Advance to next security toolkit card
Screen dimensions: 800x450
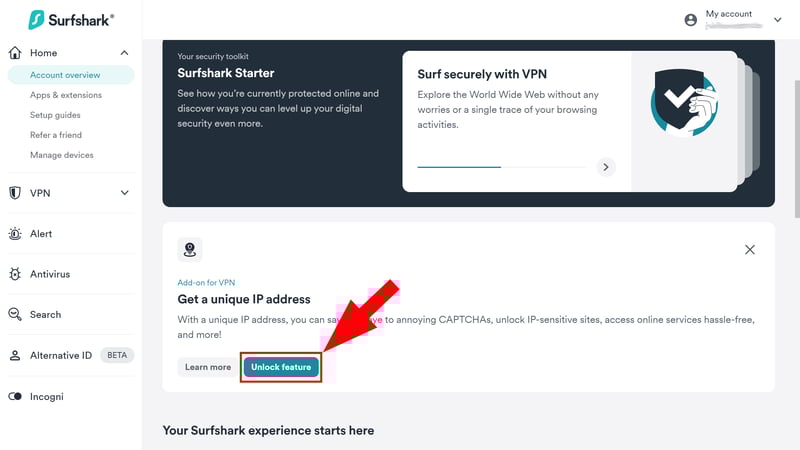point(606,167)
